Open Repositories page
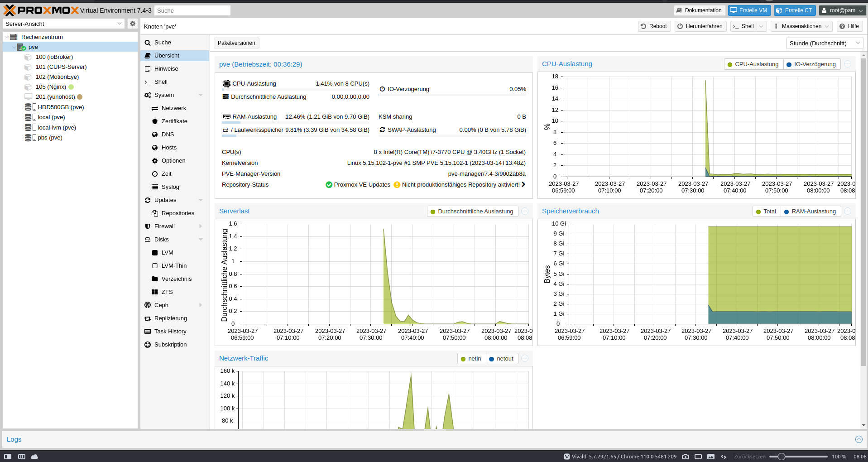This screenshot has height=462, width=868. [175, 213]
